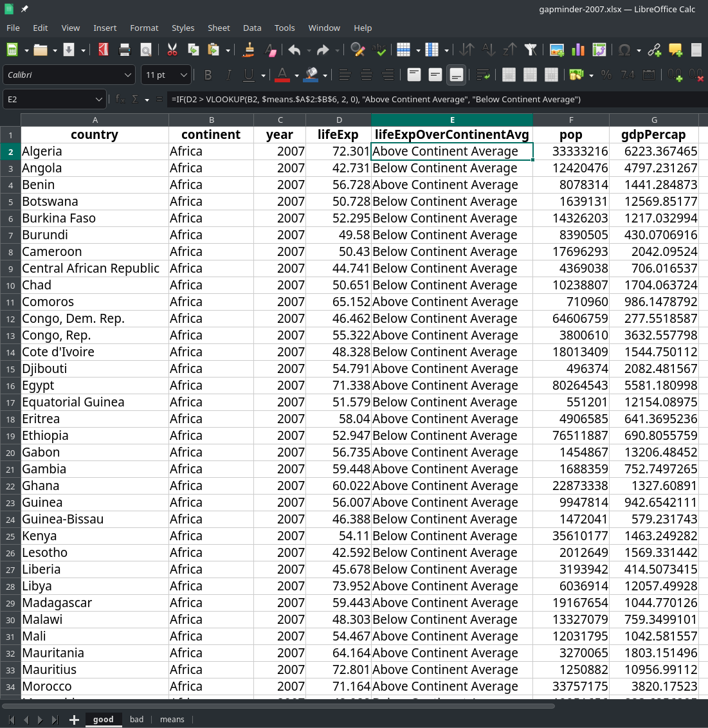Open the Name Box dropdown arrow
The width and height of the screenshot is (708, 728).
click(98, 100)
